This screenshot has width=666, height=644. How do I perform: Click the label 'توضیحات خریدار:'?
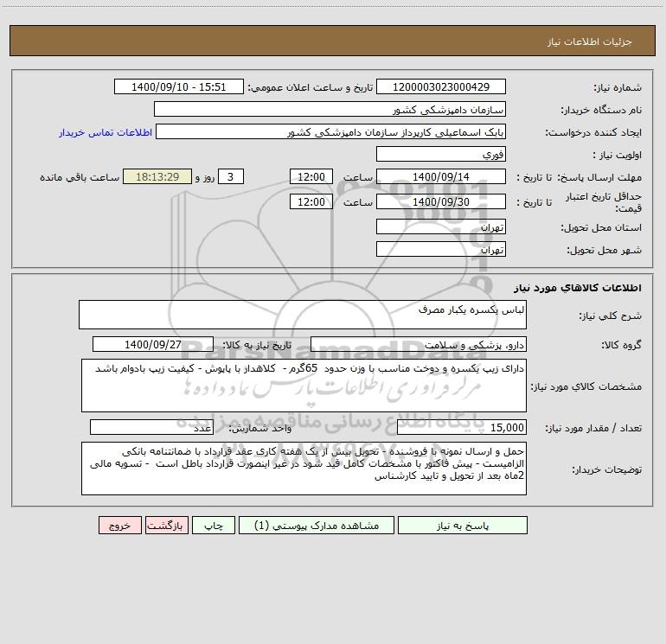606,470
